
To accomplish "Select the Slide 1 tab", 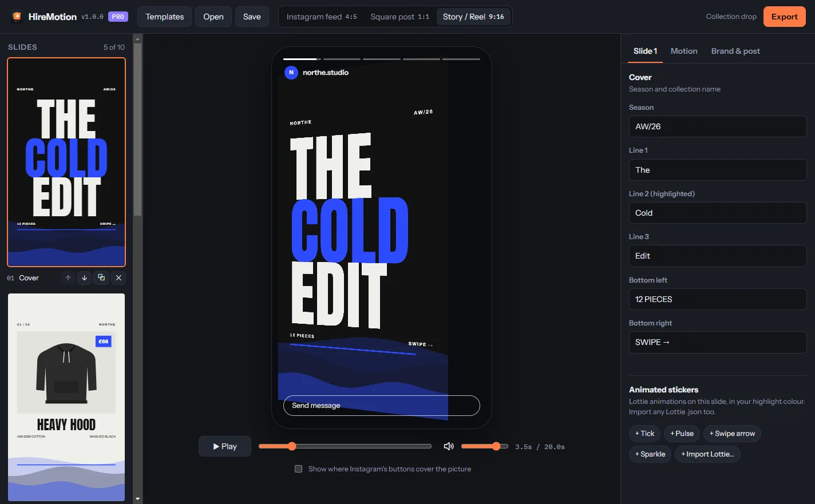I will 646,51.
